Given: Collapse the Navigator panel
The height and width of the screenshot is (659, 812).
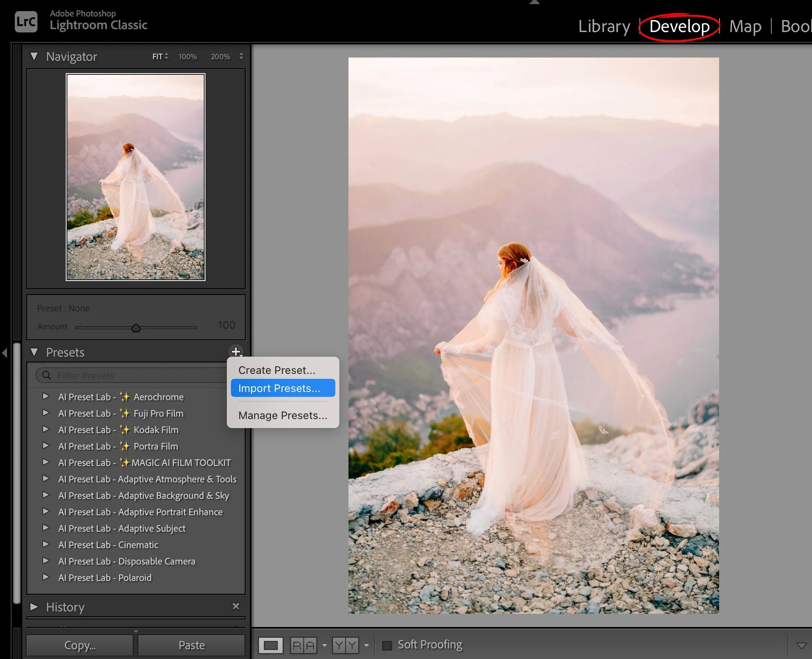Looking at the screenshot, I should point(34,56).
